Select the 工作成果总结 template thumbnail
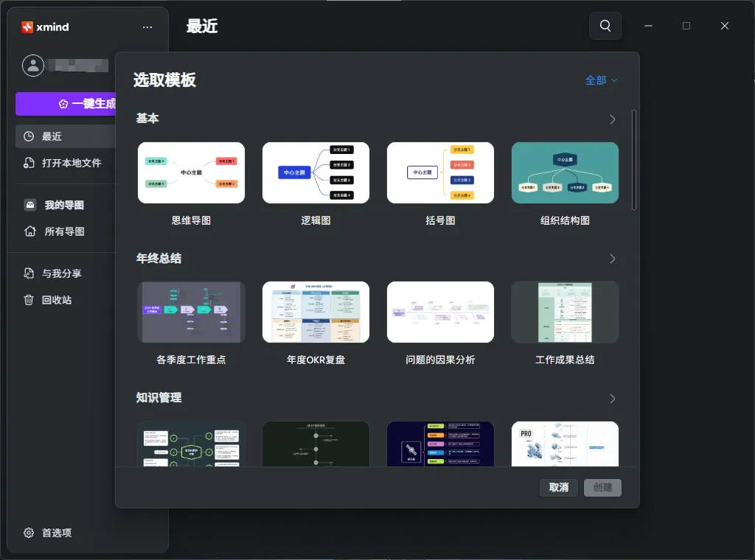 565,312
